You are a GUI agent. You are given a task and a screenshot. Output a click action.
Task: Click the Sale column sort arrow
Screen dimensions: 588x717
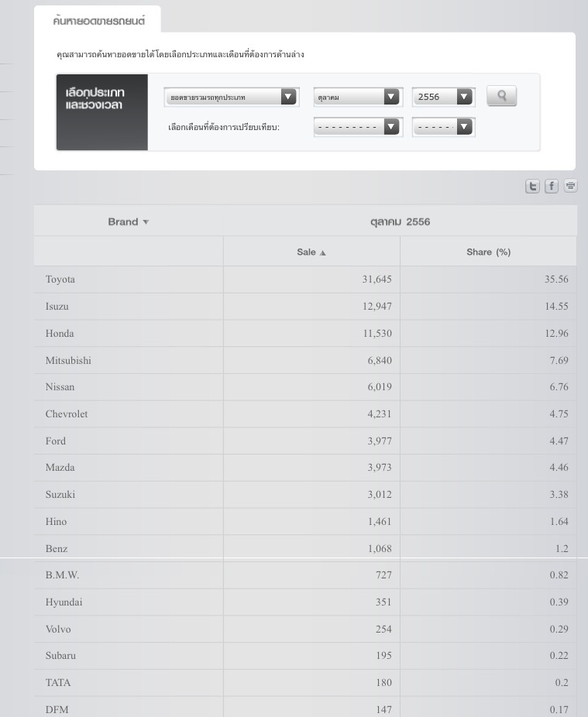coord(323,252)
